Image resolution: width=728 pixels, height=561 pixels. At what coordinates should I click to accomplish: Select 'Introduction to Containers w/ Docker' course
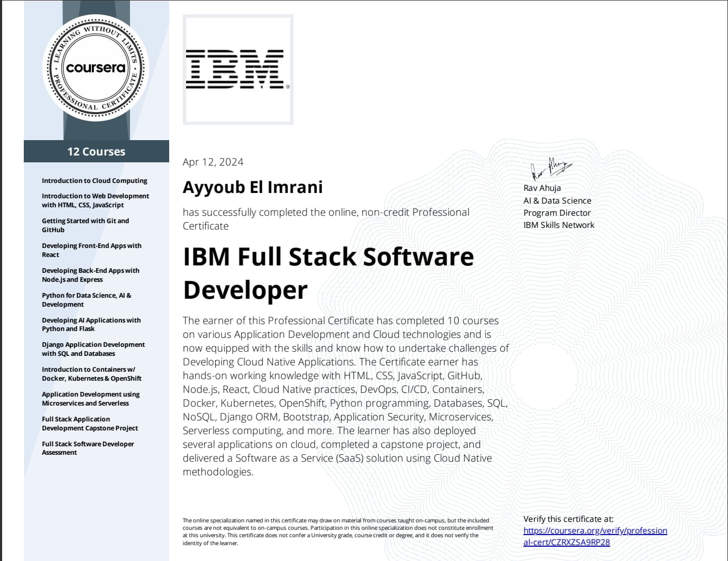click(x=91, y=374)
